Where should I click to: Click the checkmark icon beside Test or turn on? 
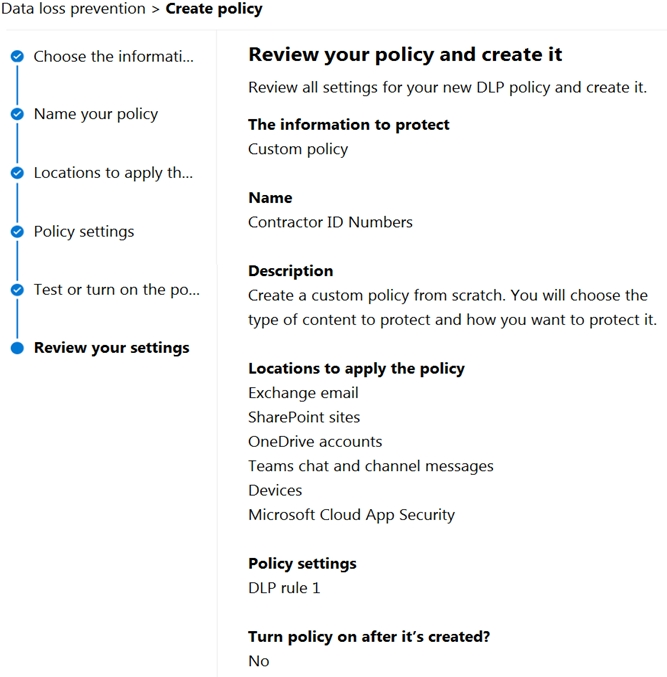pos(17,290)
